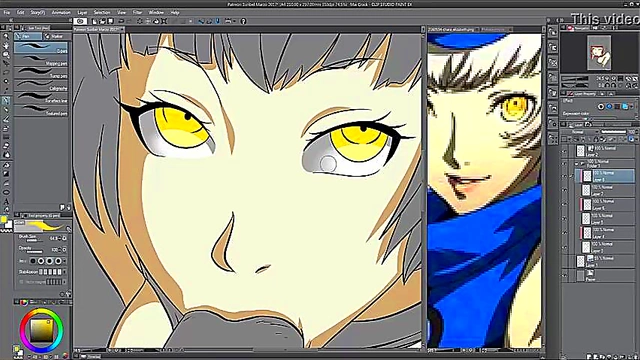Hide Layer 7 with its eye icon
The image size is (640, 360).
click(564, 190)
